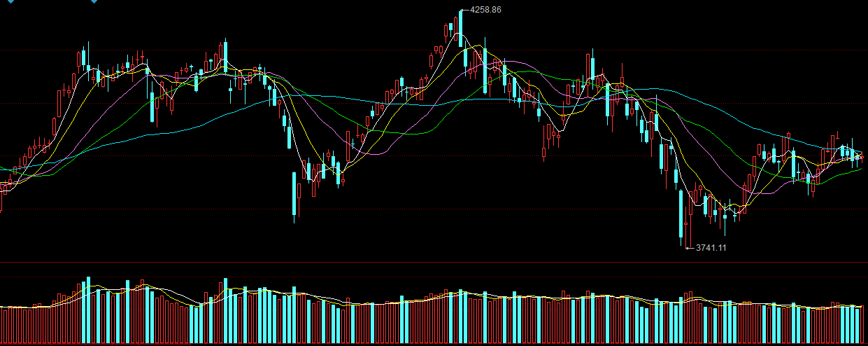
Task: Select the tallest cyan volume bar near left side
Action: pos(88,310)
